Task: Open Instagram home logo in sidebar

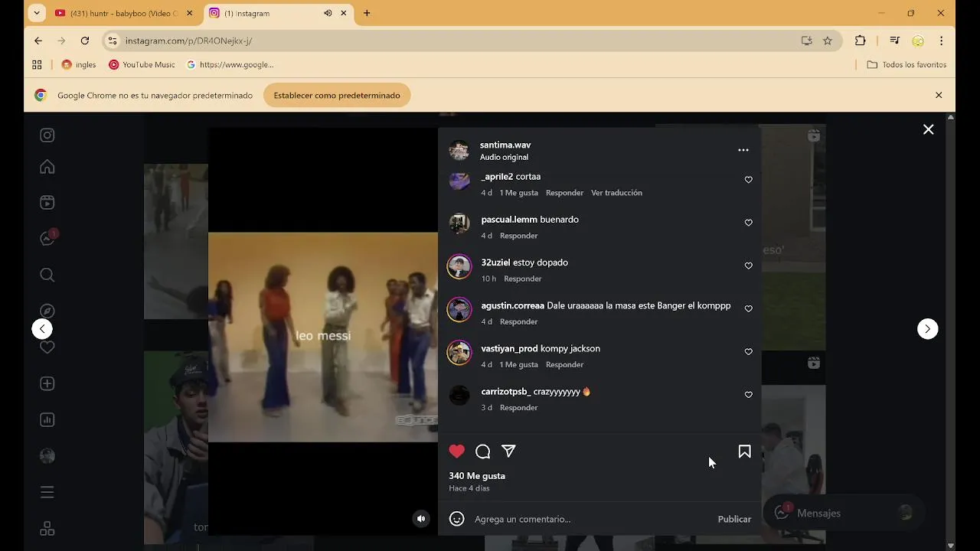Action: pyautogui.click(x=47, y=135)
